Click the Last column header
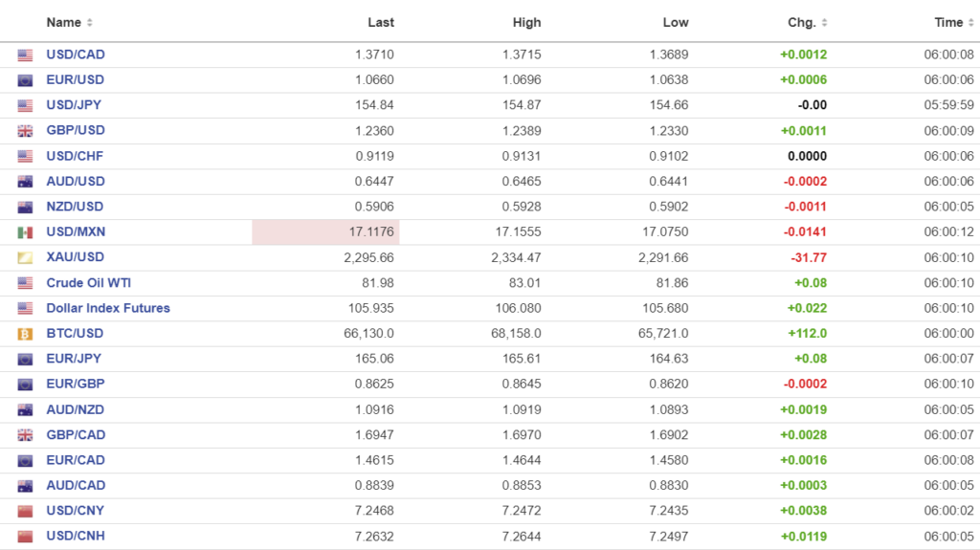The image size is (980, 550). (x=381, y=22)
